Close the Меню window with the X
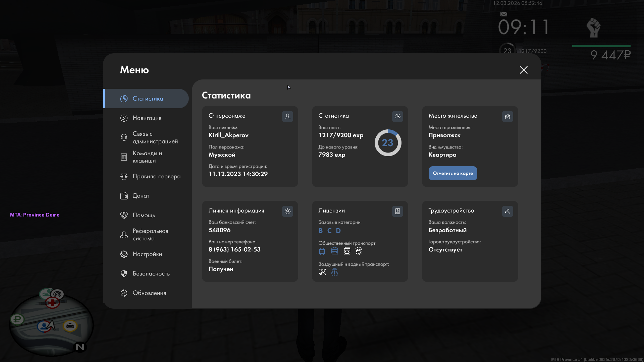The image size is (644, 362). 524,70
